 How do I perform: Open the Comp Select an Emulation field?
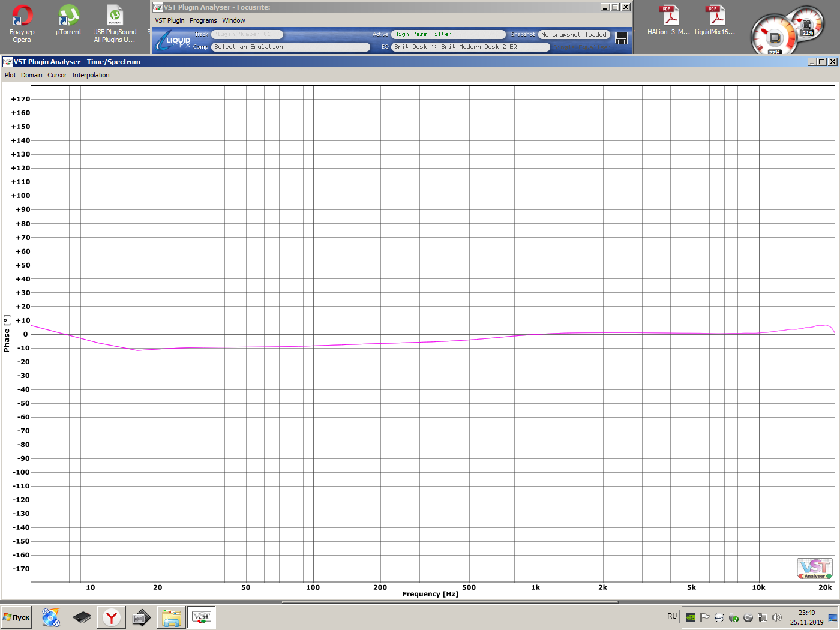(291, 47)
